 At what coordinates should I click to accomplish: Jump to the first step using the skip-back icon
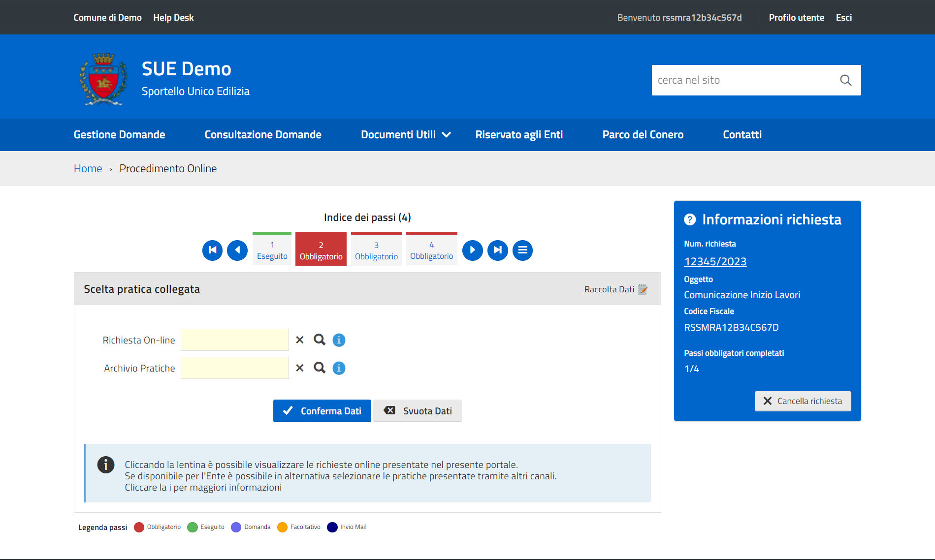click(212, 250)
